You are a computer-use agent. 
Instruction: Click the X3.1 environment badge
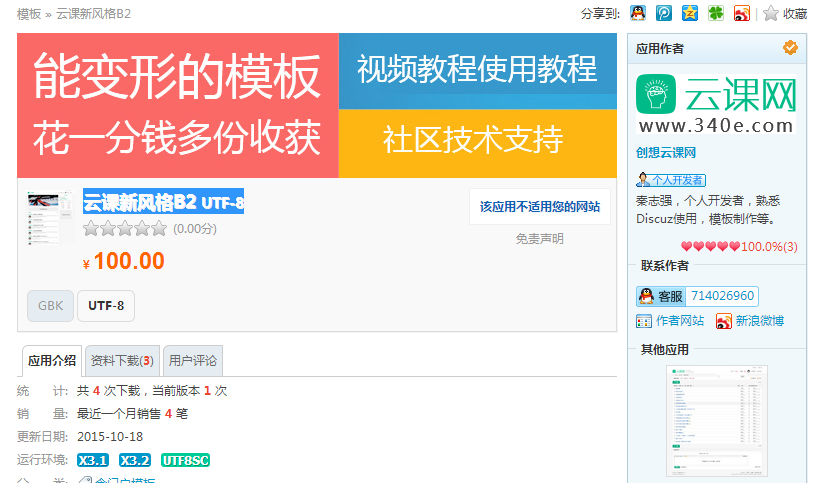(93, 460)
